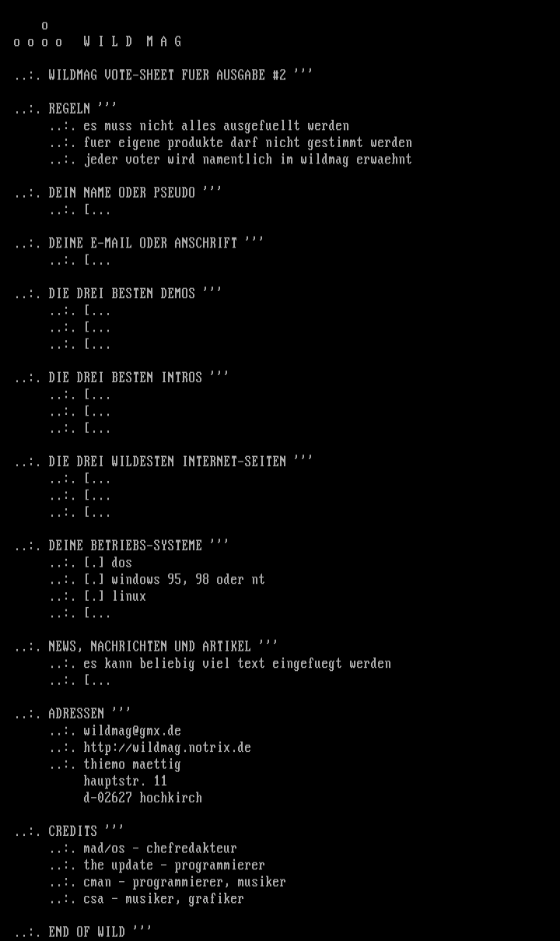Click first field under wildesten internet-seiten
The height and width of the screenshot is (941, 560).
click(x=97, y=479)
